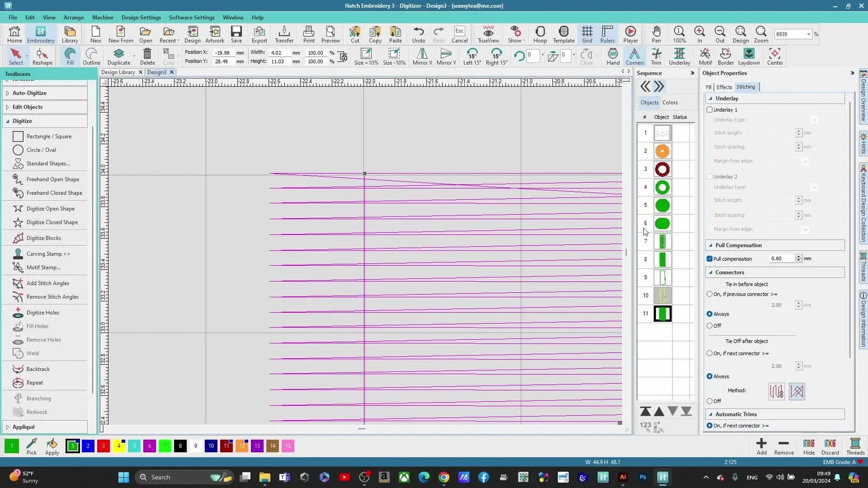The image size is (868, 488).
Task: Open the TrueView display mode
Action: (x=488, y=34)
